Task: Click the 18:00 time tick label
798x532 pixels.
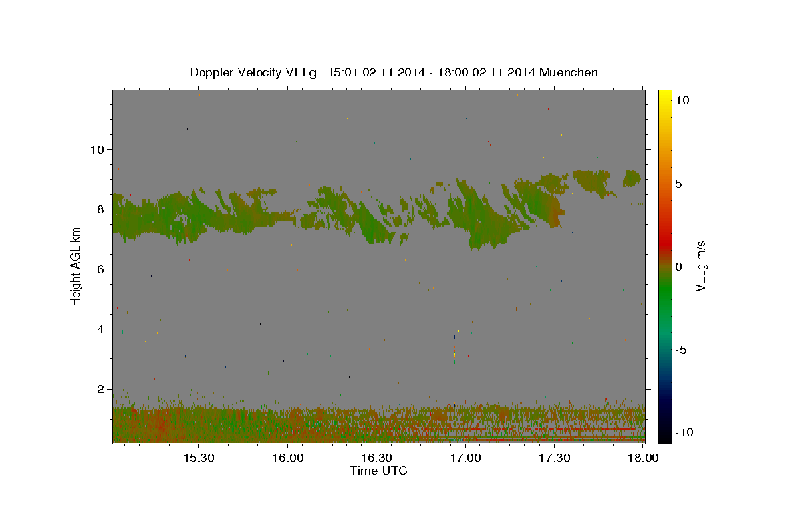Action: (643, 458)
